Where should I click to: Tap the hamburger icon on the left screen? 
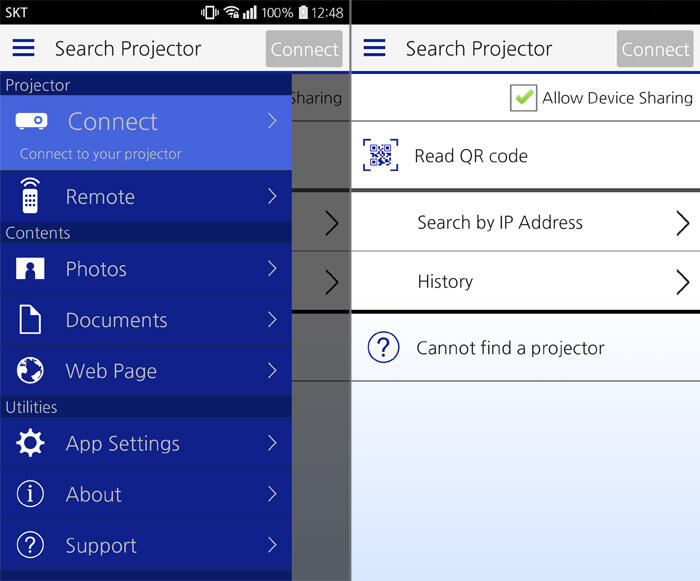coord(23,48)
